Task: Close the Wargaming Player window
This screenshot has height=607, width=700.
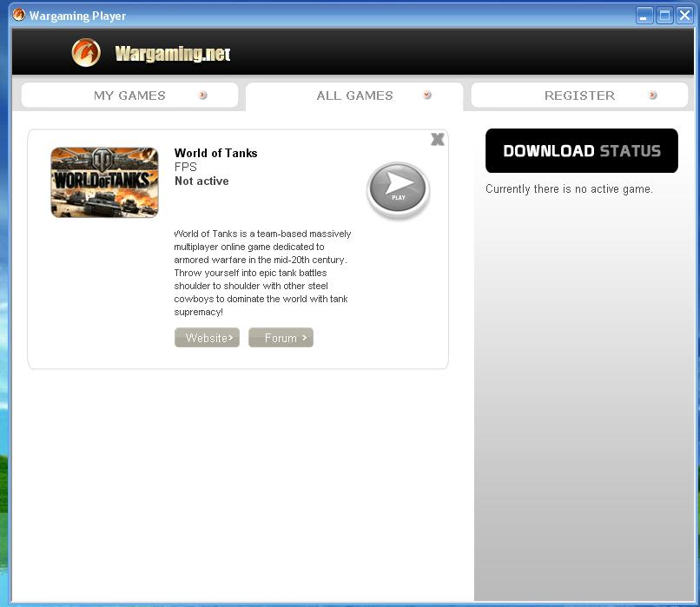Action: (x=684, y=16)
